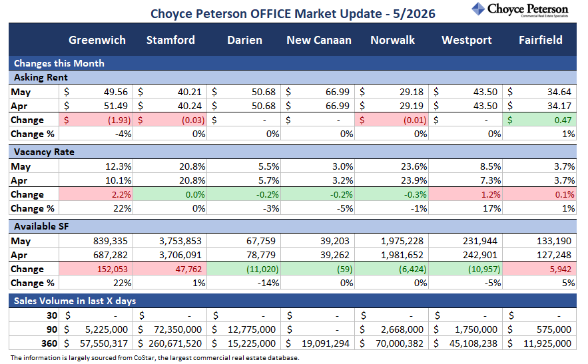Select New Canaan 360-day sales 19,091,294
The width and height of the screenshot is (588, 364).
[326, 344]
